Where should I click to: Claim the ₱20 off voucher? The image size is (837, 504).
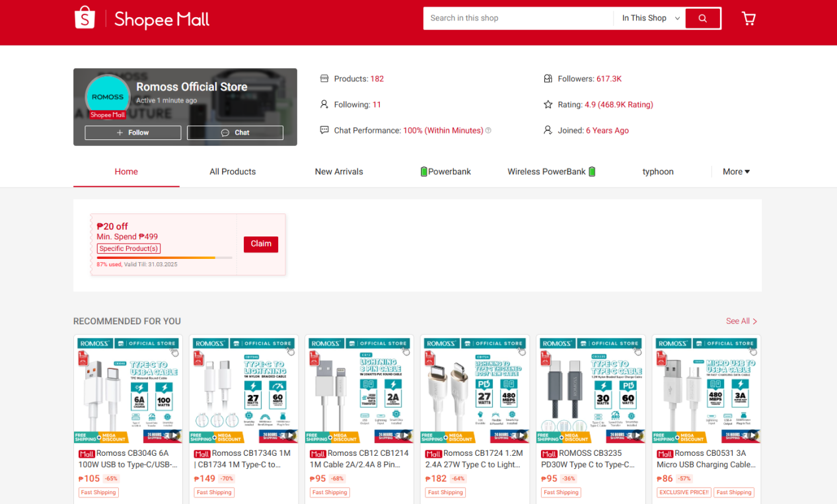click(261, 244)
